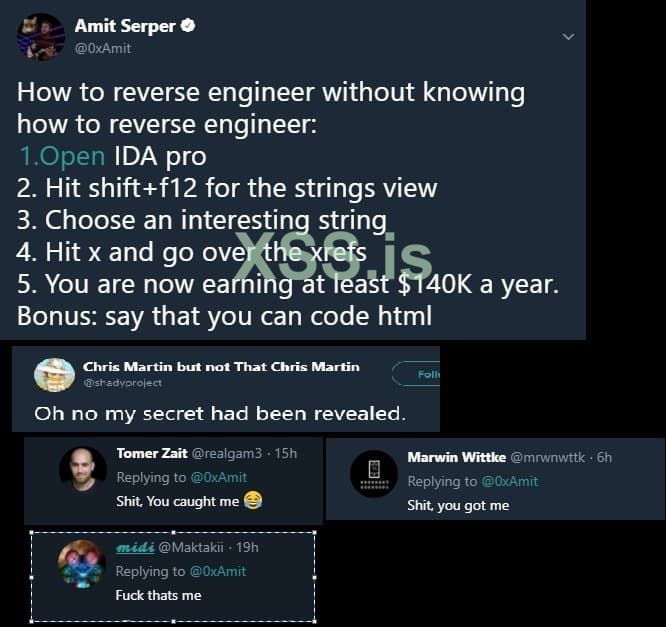Screen dimensions: 666x627
Task: Click the laughing emoji in Tomer's reply
Action: [x=252, y=500]
